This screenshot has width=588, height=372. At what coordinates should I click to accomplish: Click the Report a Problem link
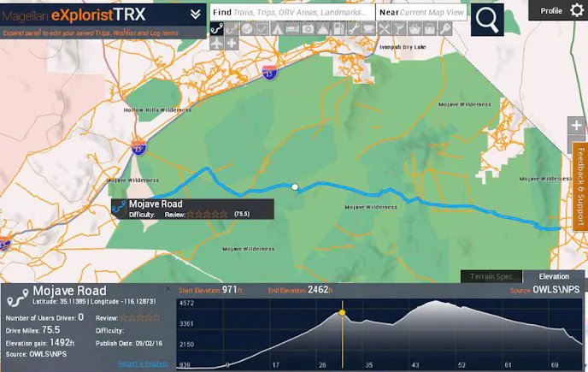point(144,363)
